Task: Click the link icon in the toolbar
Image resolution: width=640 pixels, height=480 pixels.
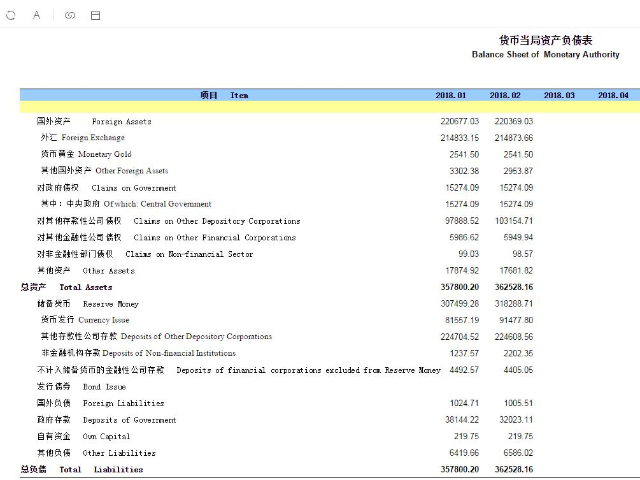Action: click(x=70, y=16)
